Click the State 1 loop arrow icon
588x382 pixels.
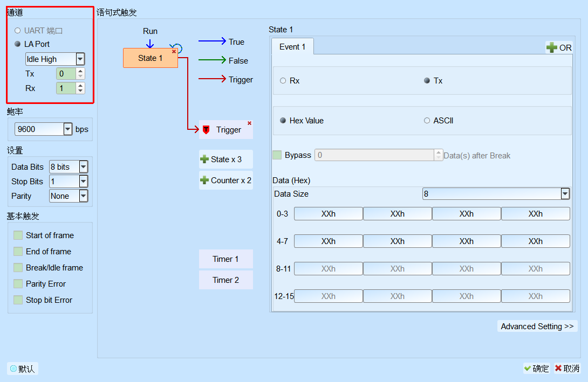click(x=176, y=48)
